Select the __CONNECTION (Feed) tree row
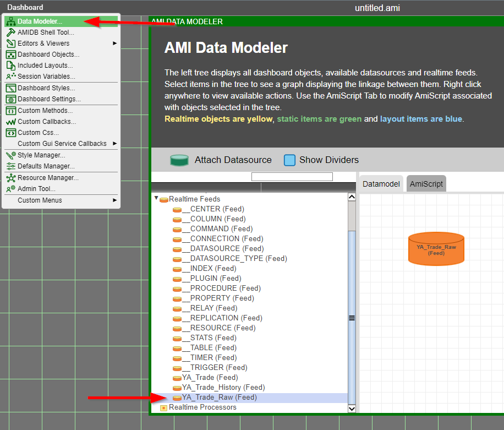Image resolution: width=504 pixels, height=430 pixels. (249, 239)
